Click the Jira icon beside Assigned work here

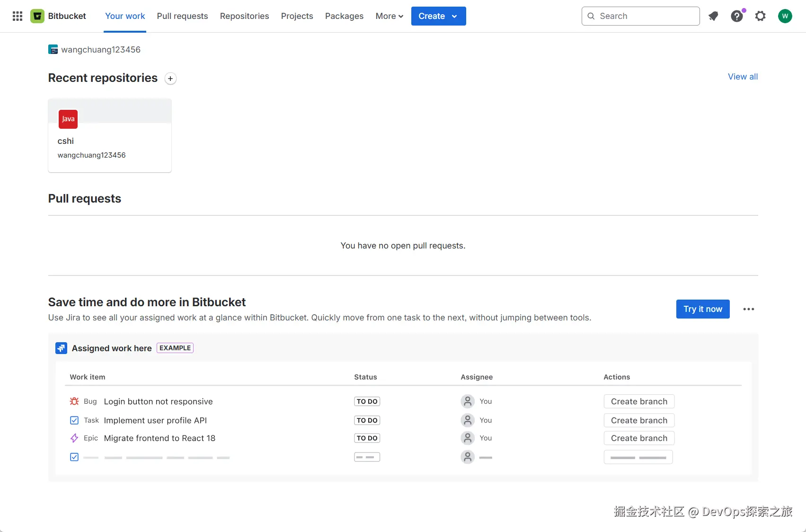(x=62, y=348)
